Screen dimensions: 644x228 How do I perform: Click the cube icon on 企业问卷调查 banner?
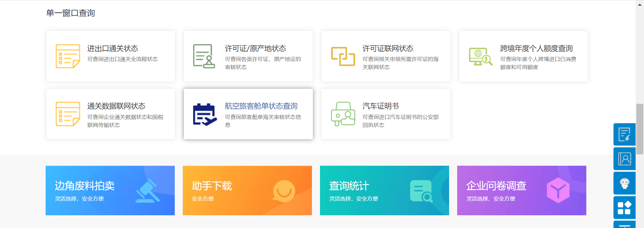[x=558, y=190]
